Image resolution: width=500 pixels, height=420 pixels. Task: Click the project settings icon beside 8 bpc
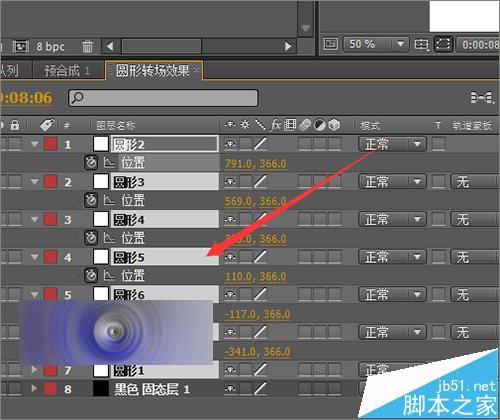point(21,47)
